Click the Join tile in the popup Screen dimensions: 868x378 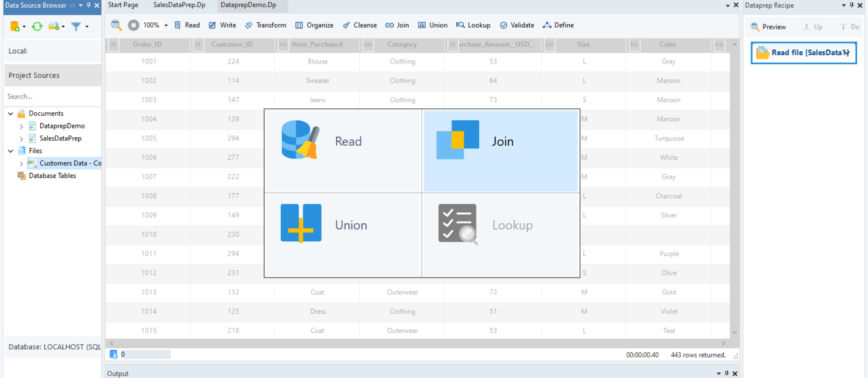[500, 151]
